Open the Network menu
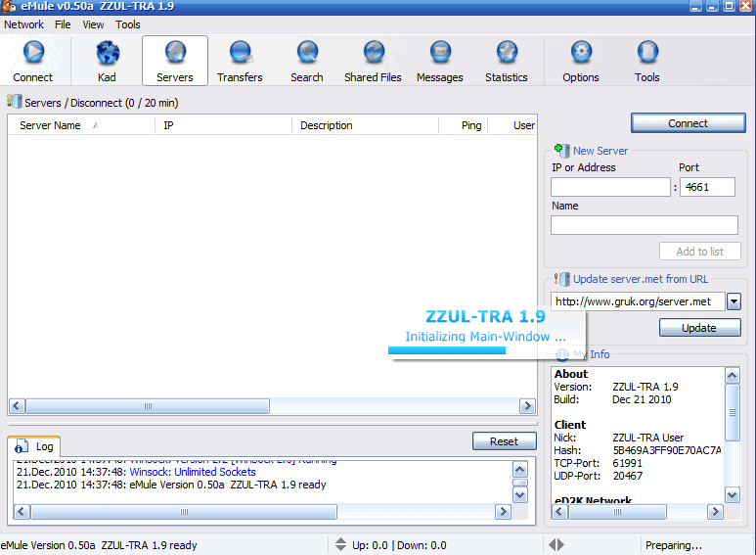The width and height of the screenshot is (756, 555). point(23,24)
